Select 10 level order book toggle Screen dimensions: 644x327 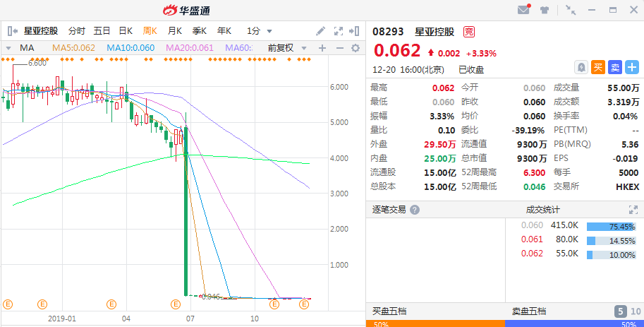coord(636,311)
